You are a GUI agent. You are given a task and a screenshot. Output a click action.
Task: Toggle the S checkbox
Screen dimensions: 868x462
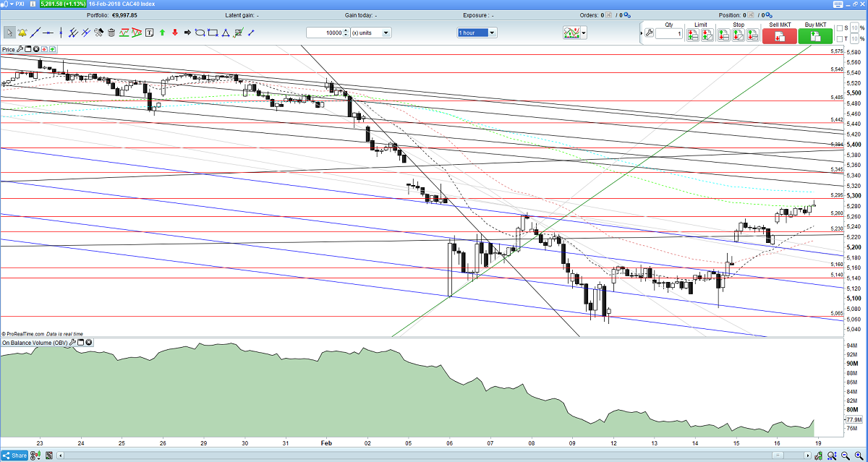point(840,28)
